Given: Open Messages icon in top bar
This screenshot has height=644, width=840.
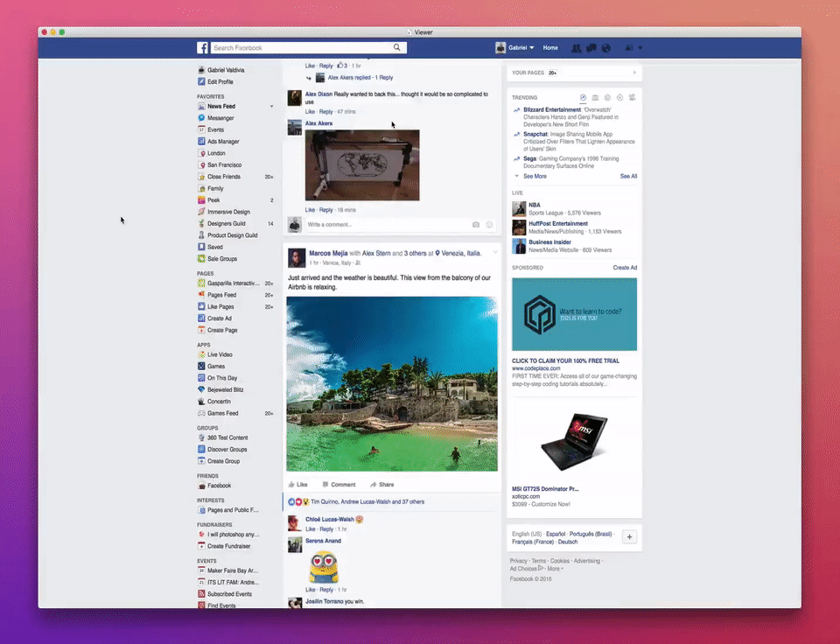Looking at the screenshot, I should 591,47.
